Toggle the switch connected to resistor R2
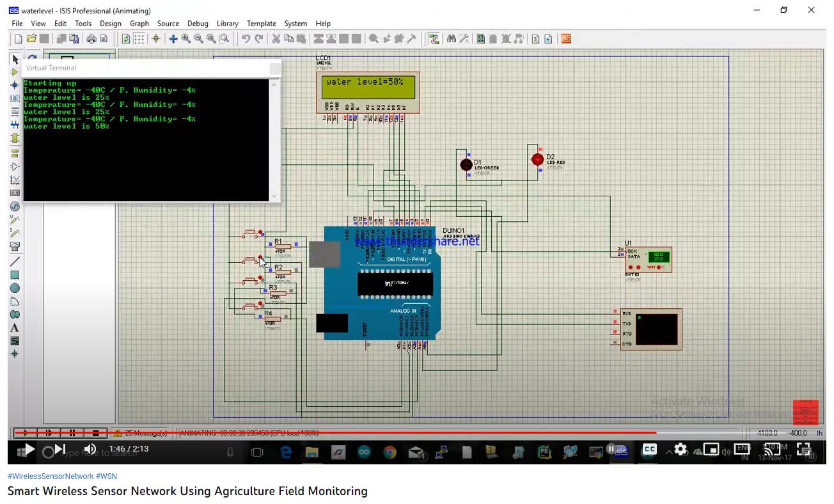834x504 pixels. click(251, 260)
